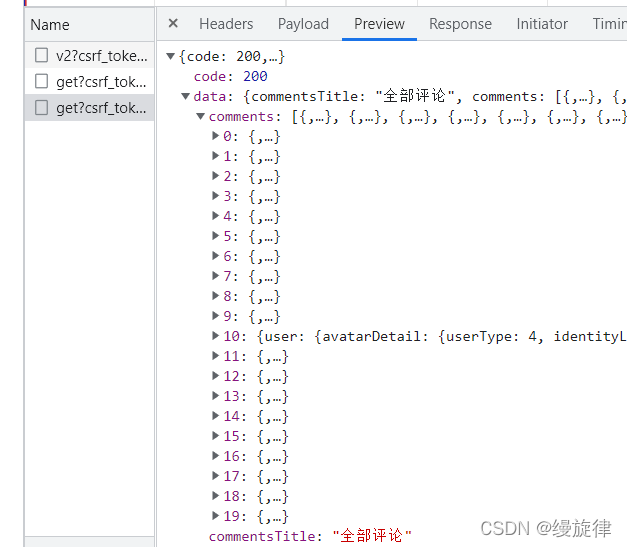Expand comment item 6

tap(216, 256)
